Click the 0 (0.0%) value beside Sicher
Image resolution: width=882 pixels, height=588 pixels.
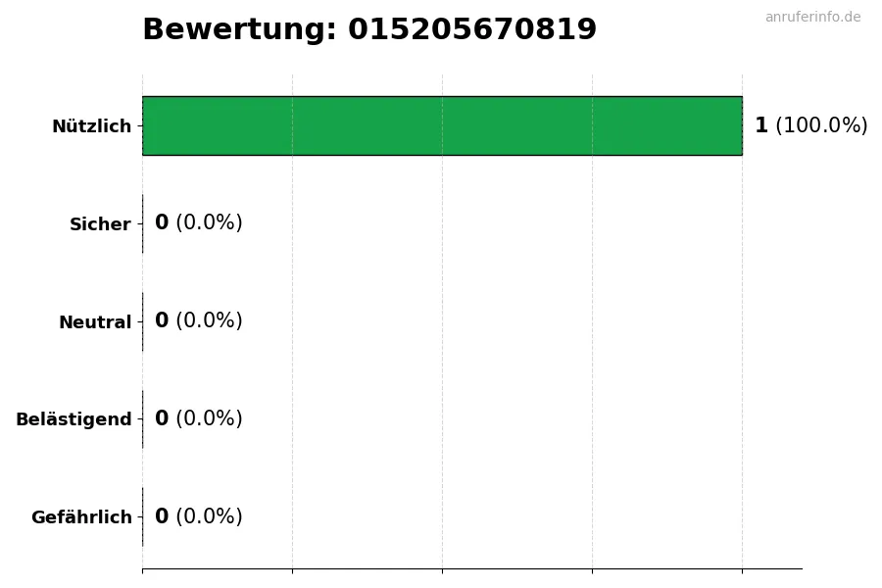point(198,223)
